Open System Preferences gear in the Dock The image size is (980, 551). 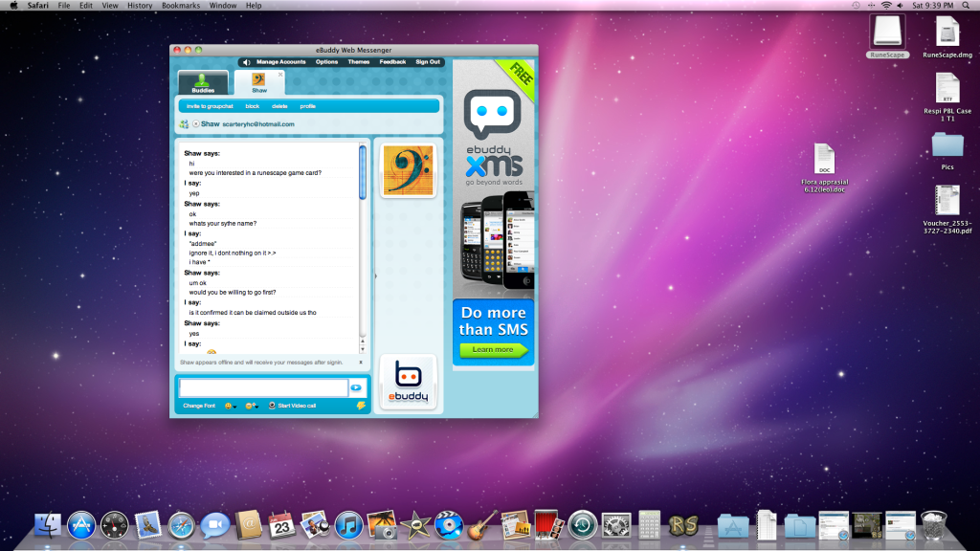tap(615, 525)
